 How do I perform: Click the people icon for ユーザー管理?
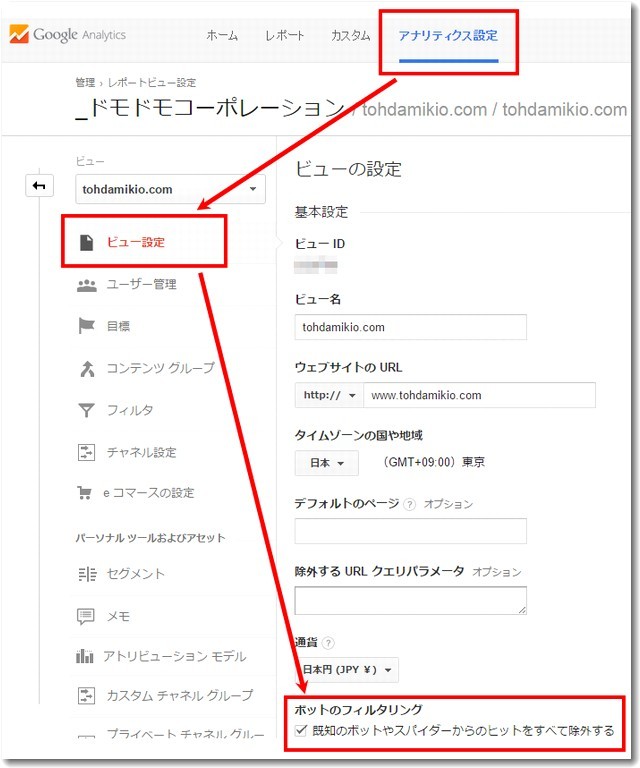[87, 285]
